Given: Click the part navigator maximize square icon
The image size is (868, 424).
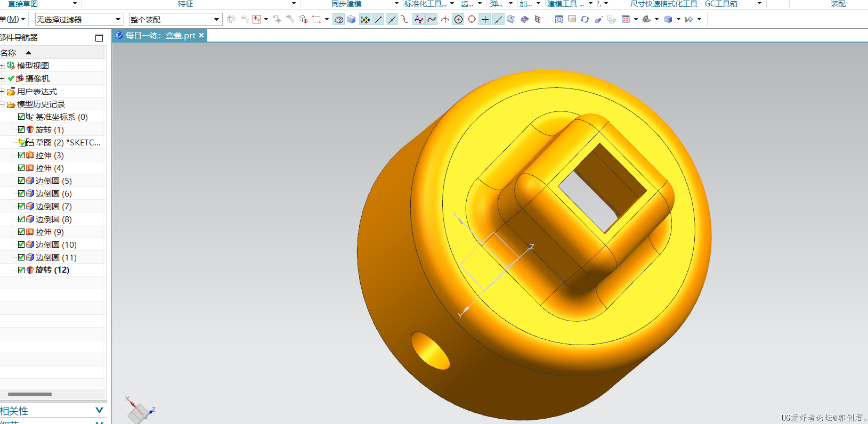Looking at the screenshot, I should 99,38.
